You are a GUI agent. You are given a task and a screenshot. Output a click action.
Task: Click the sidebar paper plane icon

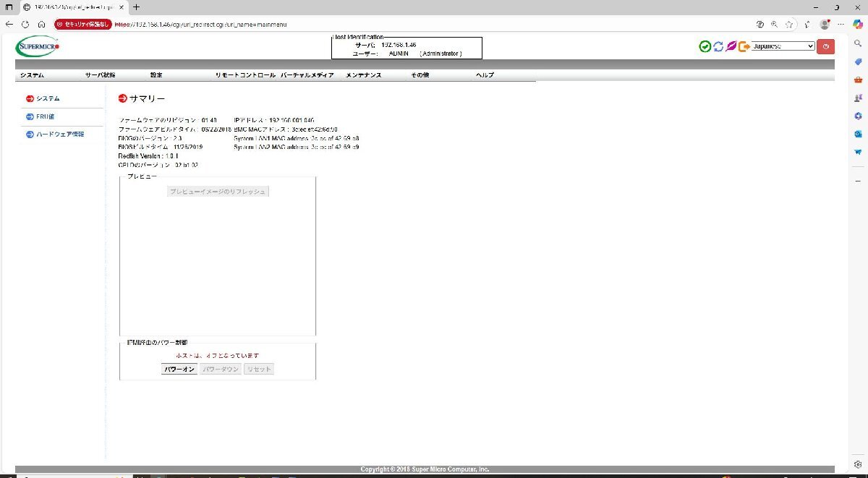point(858,152)
